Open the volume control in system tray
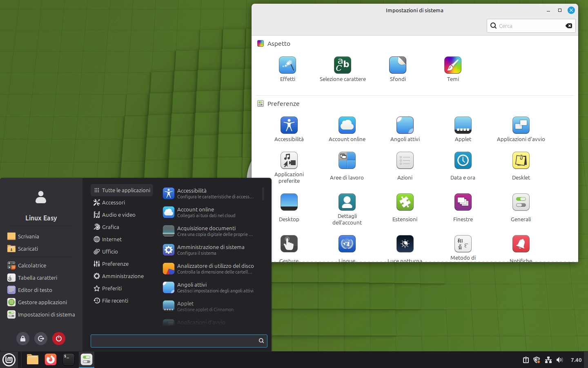588x368 pixels. coord(560,360)
